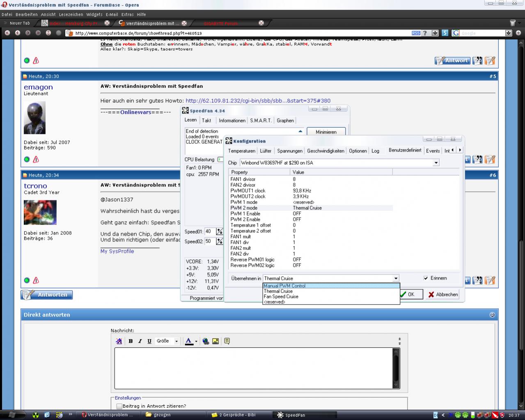The height and width of the screenshot is (420, 525).
Task: Click emagon's helmet avatar image
Action: 34,117
